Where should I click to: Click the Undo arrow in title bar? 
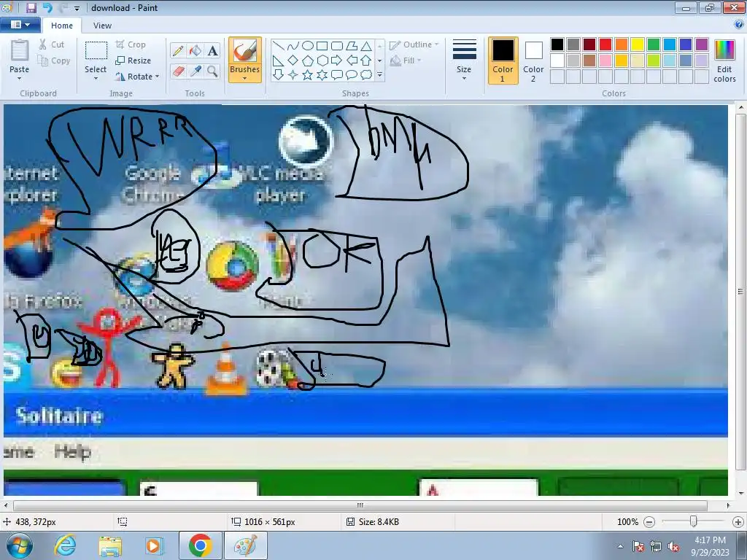pyautogui.click(x=47, y=7)
